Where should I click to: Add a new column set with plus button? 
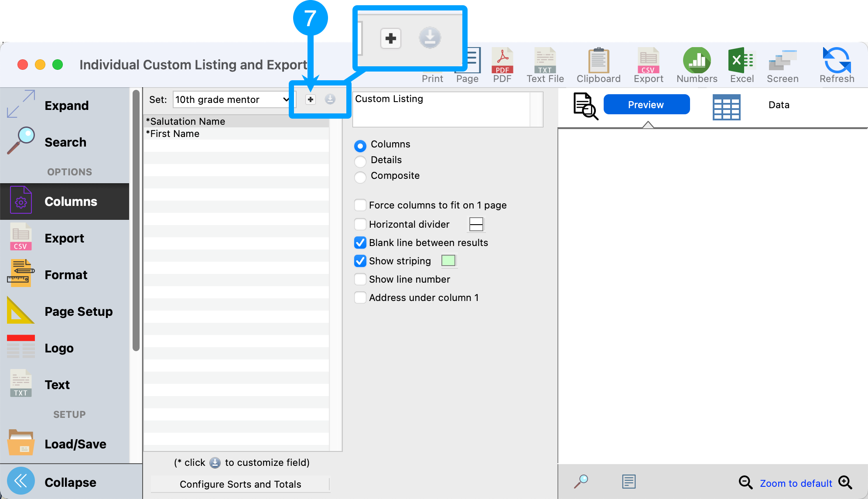(310, 100)
